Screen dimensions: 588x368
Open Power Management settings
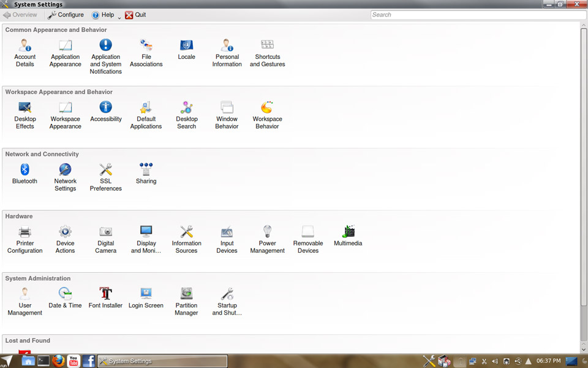point(267,239)
